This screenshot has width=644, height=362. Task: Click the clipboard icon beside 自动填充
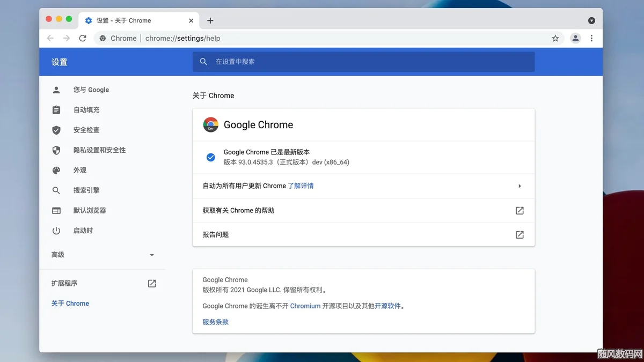[56, 109]
